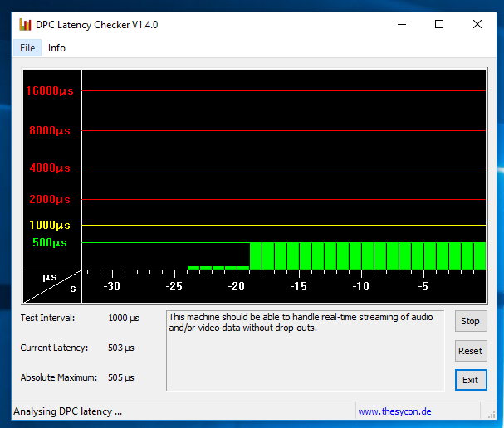Maximize the DPC Latency Checker window
This screenshot has width=504, height=428.
[439, 24]
